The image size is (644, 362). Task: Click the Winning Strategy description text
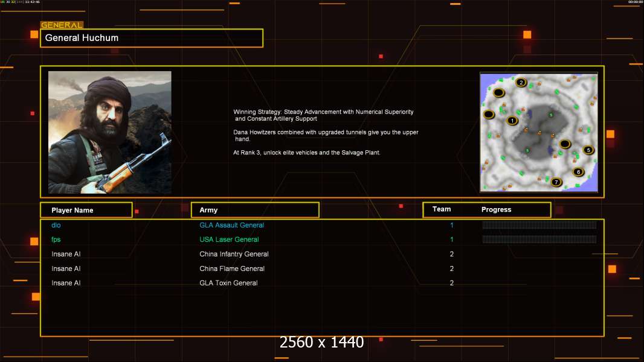[324, 115]
